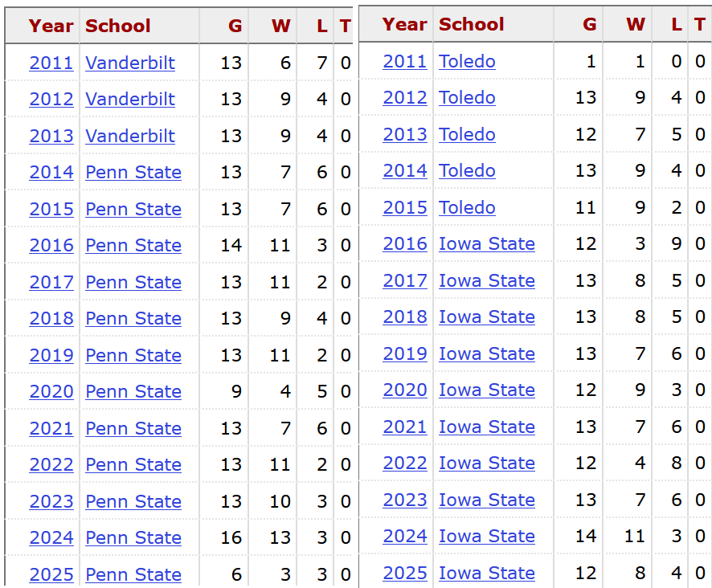The height and width of the screenshot is (588, 712).
Task: Open the 2022 link beside Penn State
Action: pos(51,464)
